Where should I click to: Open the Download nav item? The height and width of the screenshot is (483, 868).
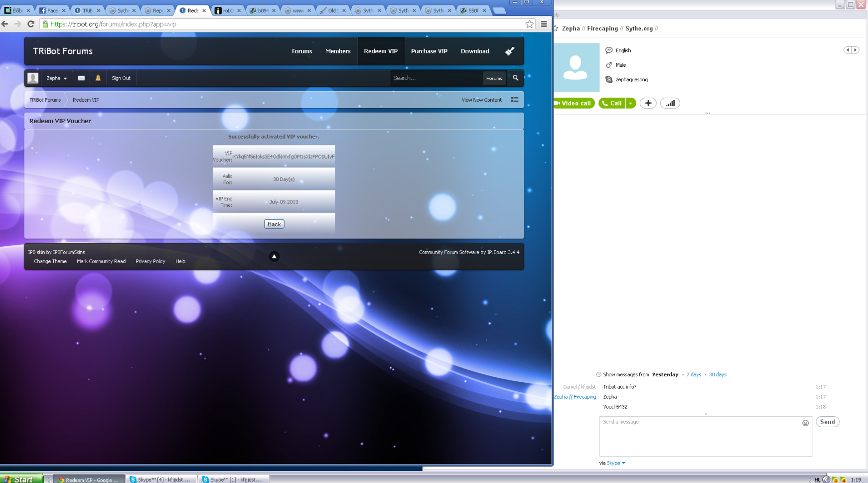tap(475, 51)
